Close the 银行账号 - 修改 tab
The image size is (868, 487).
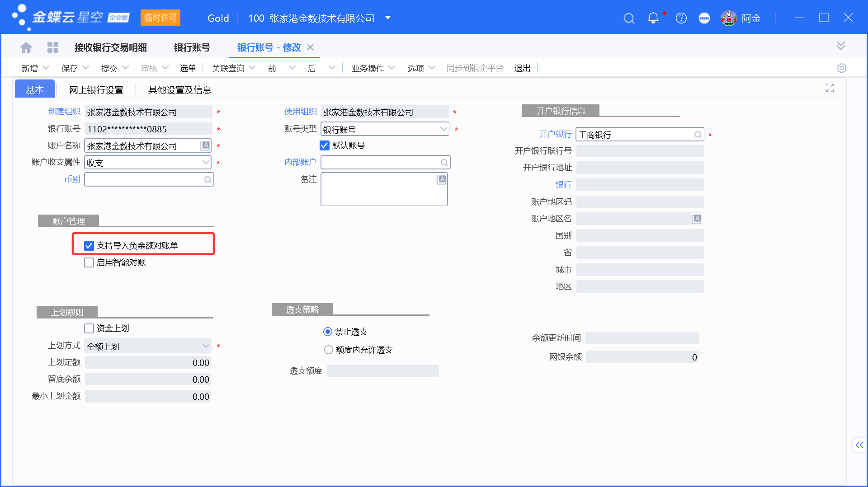[x=310, y=47]
